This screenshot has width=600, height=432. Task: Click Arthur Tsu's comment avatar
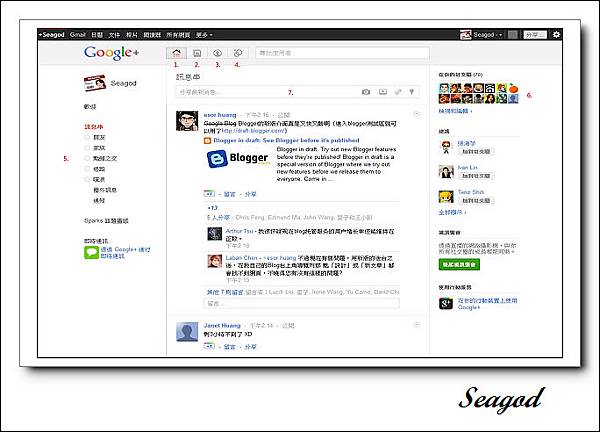(x=215, y=234)
